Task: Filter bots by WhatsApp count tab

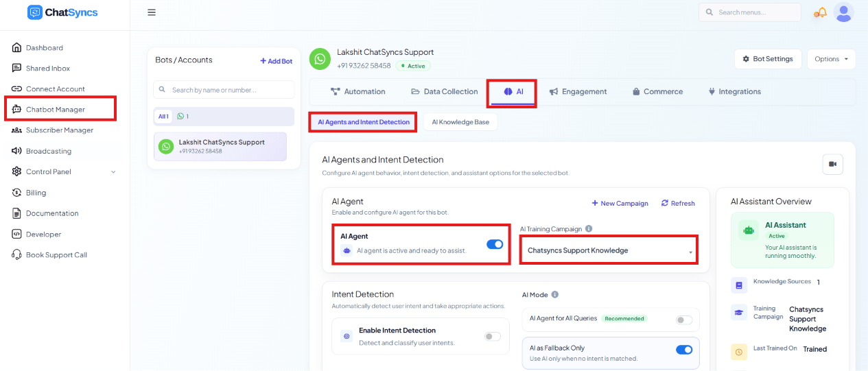Action: [x=183, y=117]
